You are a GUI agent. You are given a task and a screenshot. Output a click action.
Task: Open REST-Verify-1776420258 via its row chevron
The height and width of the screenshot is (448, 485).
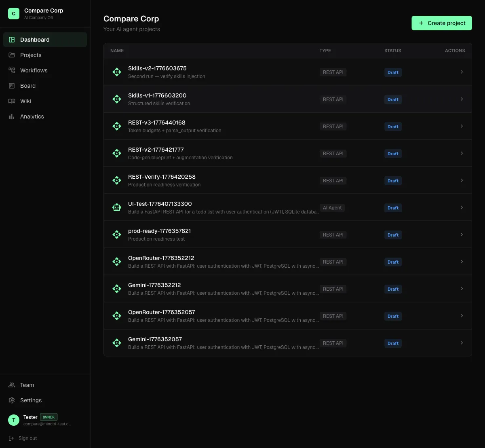coord(462,180)
